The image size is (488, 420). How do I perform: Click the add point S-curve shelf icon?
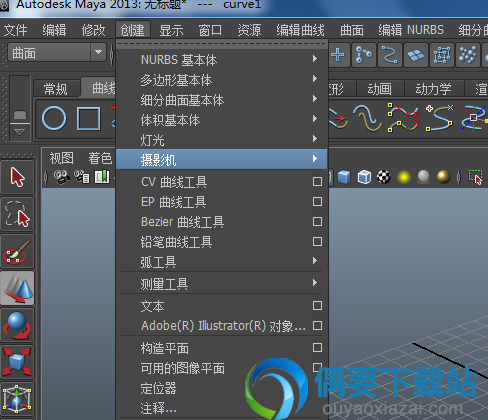[x=440, y=118]
